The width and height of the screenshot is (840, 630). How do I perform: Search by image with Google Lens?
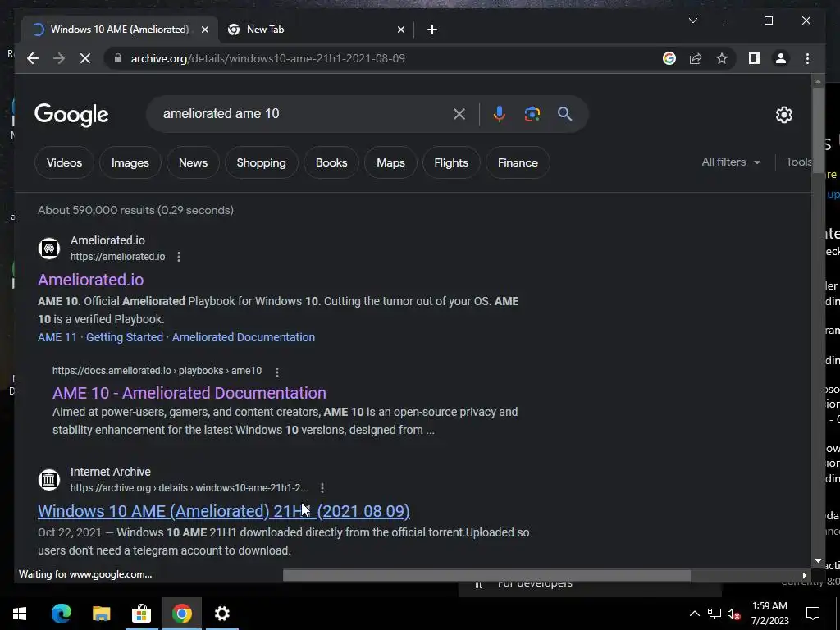click(532, 114)
